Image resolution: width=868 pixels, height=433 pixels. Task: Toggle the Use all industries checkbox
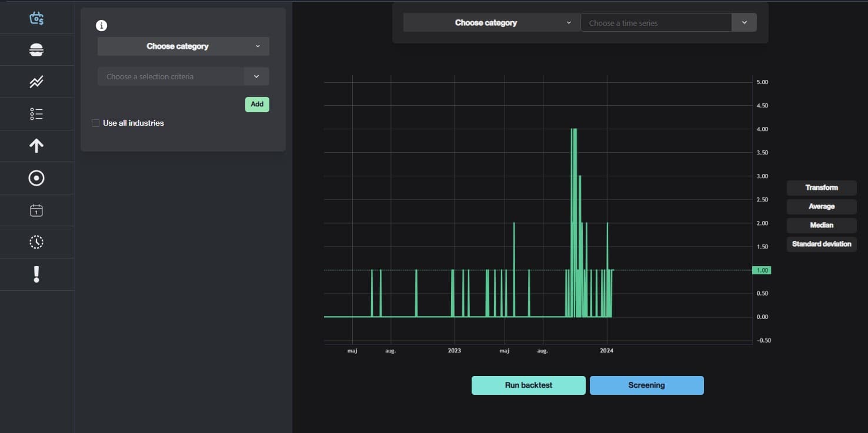(x=95, y=123)
